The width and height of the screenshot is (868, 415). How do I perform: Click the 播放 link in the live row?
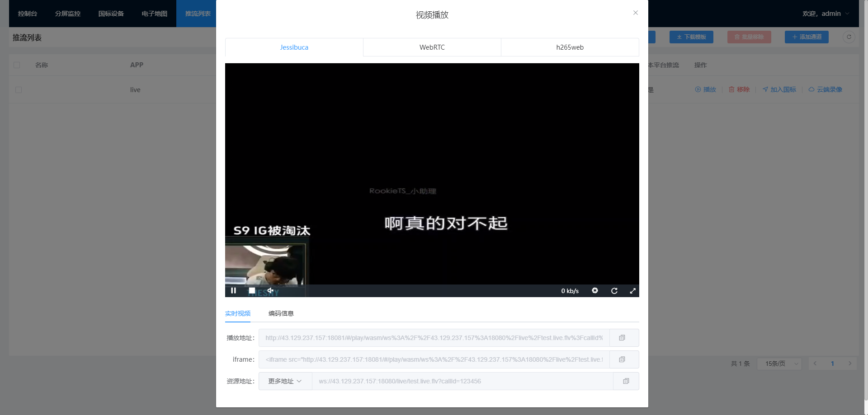pyautogui.click(x=706, y=89)
